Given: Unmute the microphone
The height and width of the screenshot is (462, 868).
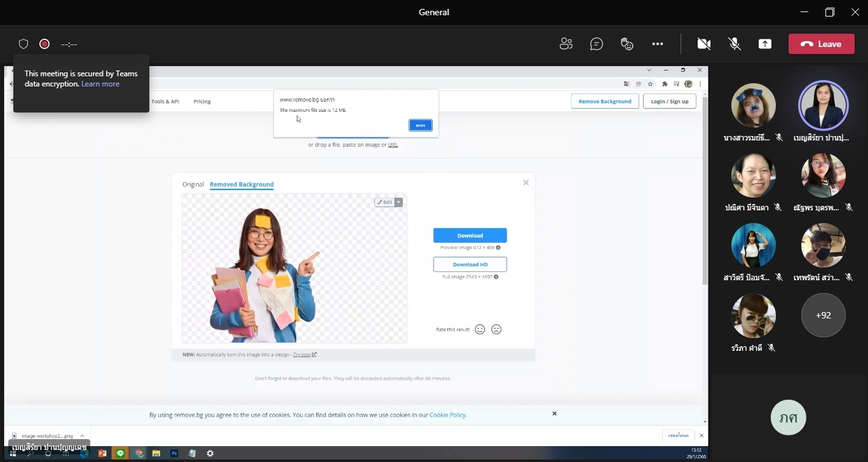Looking at the screenshot, I should coord(735,44).
